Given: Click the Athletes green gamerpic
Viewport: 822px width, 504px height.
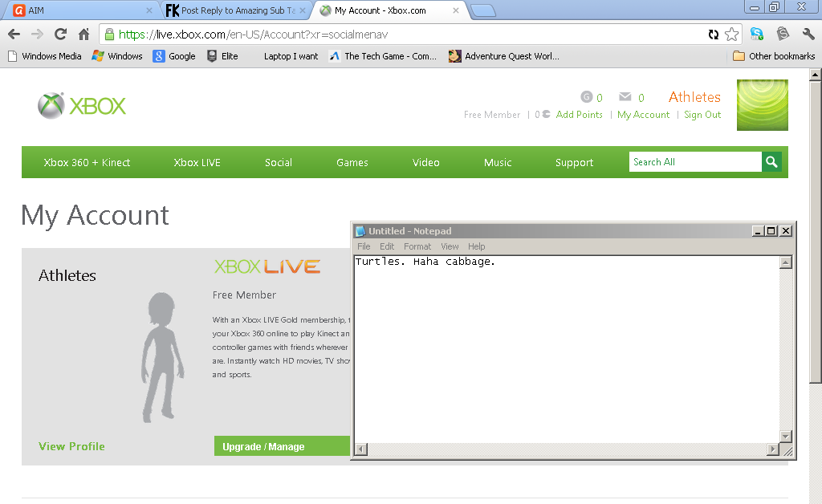Looking at the screenshot, I should pyautogui.click(x=763, y=105).
